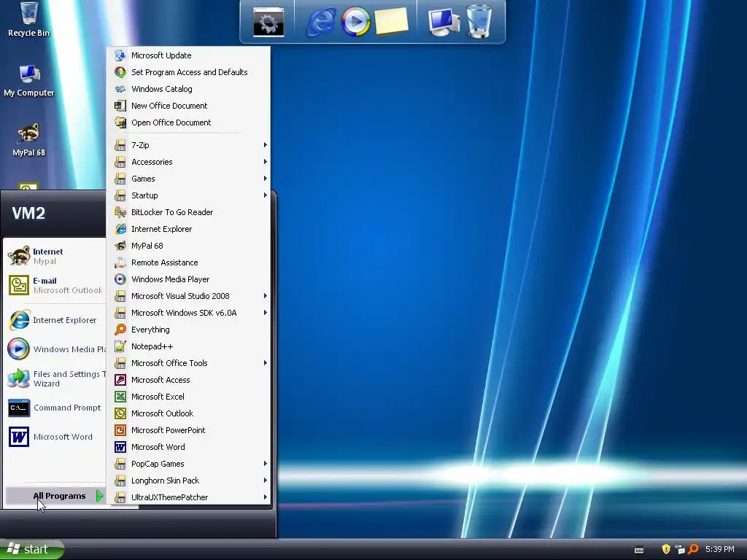747x560 pixels.
Task: Click the Set Program Access and Defaults icon
Action: pos(120,72)
